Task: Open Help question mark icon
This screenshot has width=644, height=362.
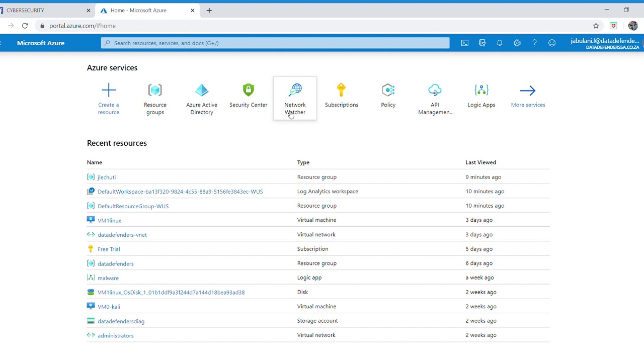Action: pos(534,43)
